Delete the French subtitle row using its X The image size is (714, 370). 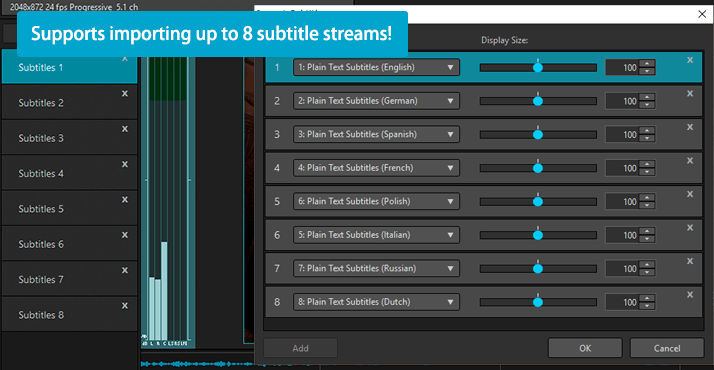pyautogui.click(x=690, y=161)
